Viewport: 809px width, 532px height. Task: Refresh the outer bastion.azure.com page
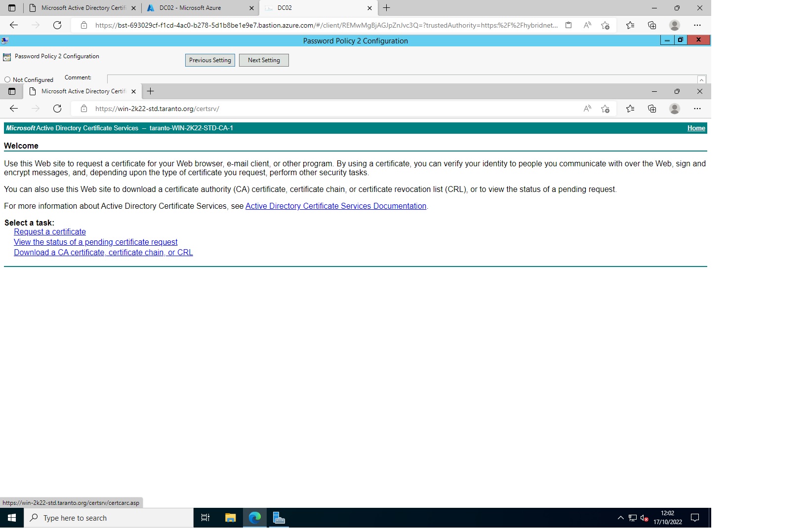coord(57,25)
